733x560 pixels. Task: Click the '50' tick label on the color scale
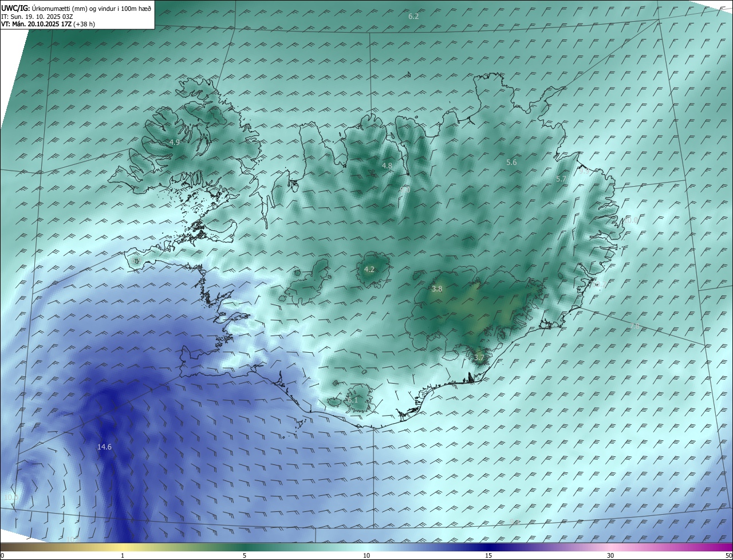(728, 555)
